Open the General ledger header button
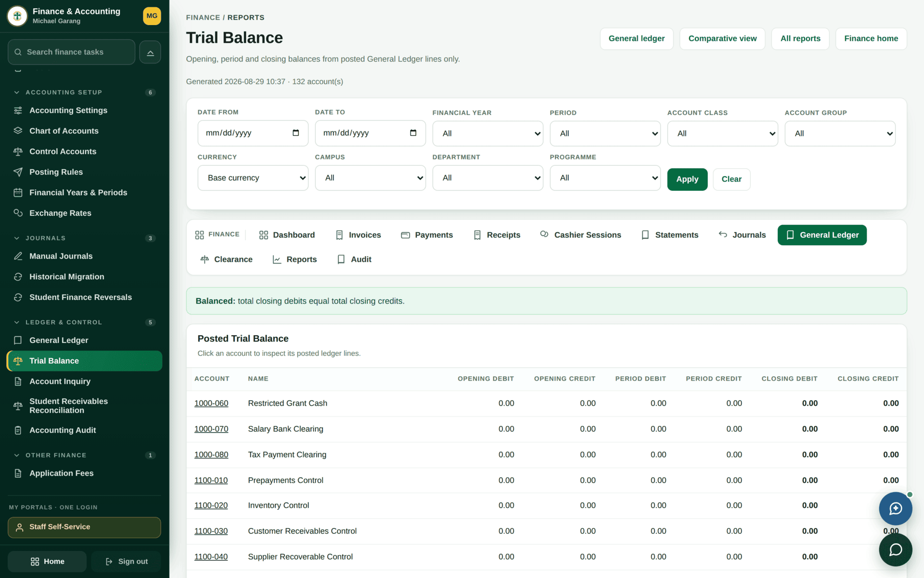 click(636, 39)
